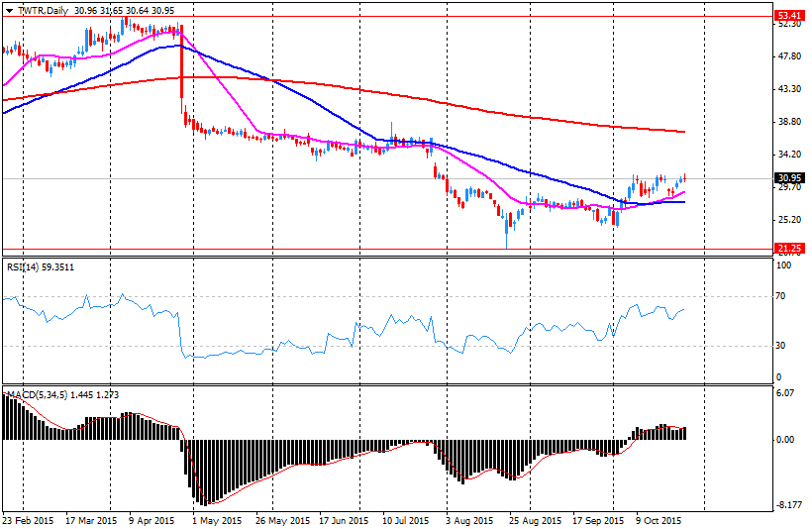Screen dimensions: 812x529
Task: Select the 53.41 resistance price label
Action: click(789, 16)
